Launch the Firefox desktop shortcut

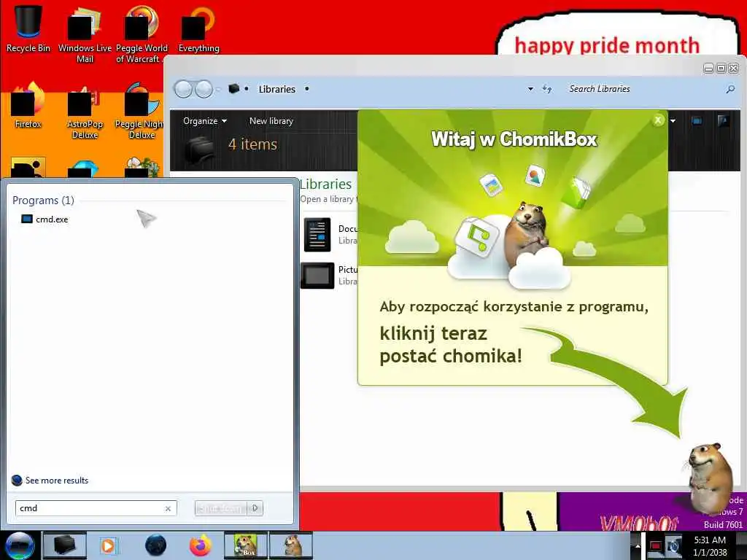coord(28,105)
